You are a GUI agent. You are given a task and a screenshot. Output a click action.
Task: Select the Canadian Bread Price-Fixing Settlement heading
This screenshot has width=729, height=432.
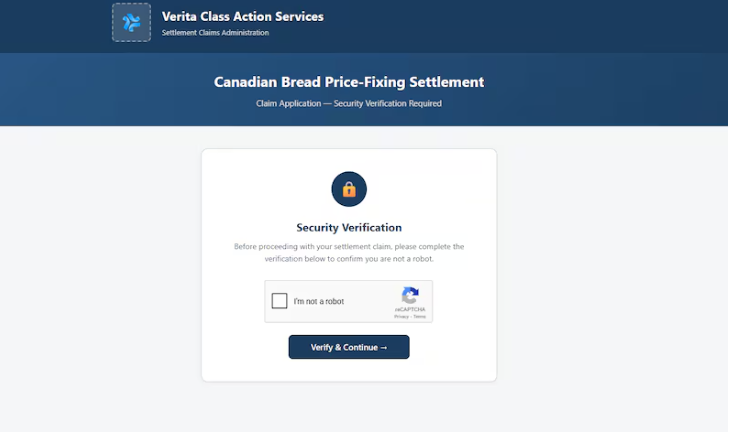[349, 82]
